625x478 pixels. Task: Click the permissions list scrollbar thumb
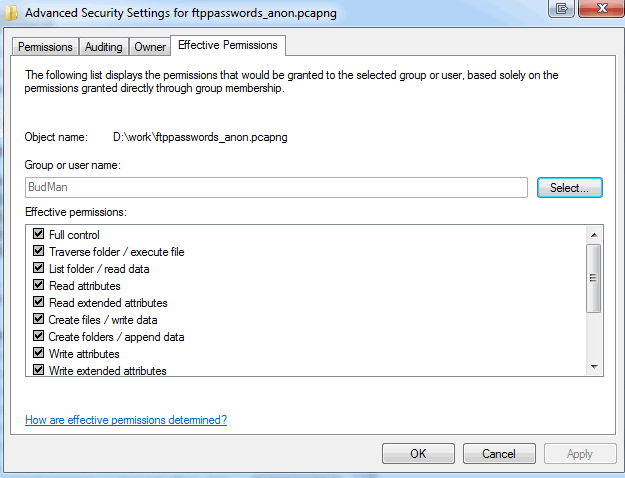(x=593, y=279)
